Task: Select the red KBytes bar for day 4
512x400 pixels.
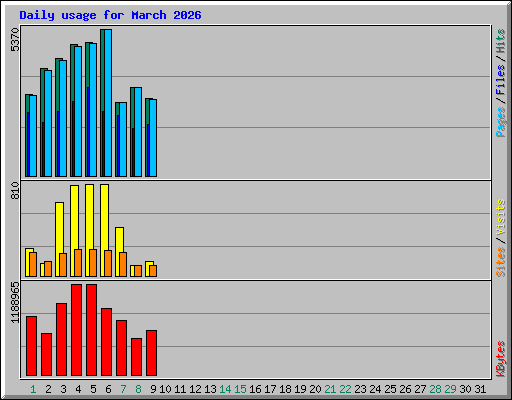Action: (76, 330)
